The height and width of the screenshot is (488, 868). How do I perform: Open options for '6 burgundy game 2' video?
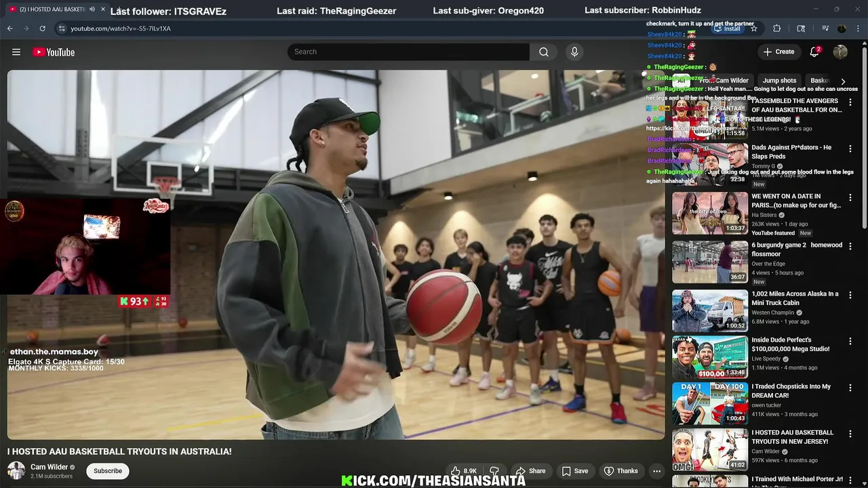tap(850, 247)
